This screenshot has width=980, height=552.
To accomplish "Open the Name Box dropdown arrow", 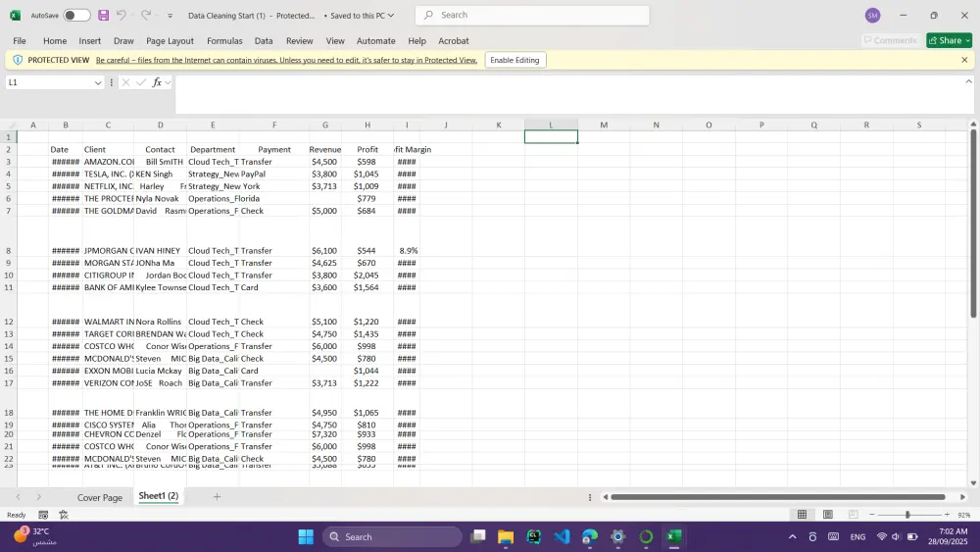I will click(98, 82).
